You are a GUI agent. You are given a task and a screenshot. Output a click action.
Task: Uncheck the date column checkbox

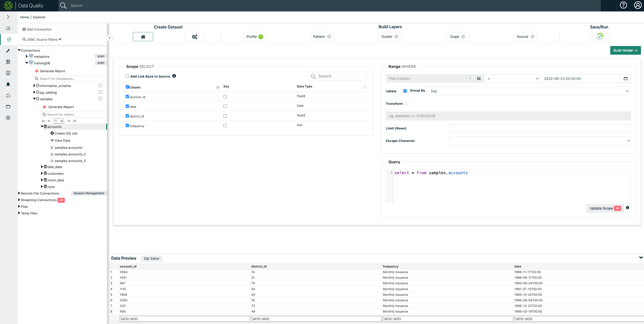(127, 106)
